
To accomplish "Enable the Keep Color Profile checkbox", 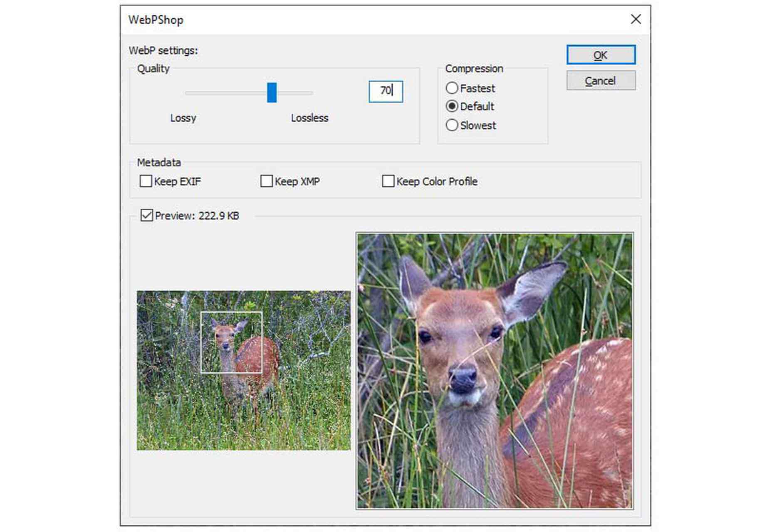I will point(388,181).
